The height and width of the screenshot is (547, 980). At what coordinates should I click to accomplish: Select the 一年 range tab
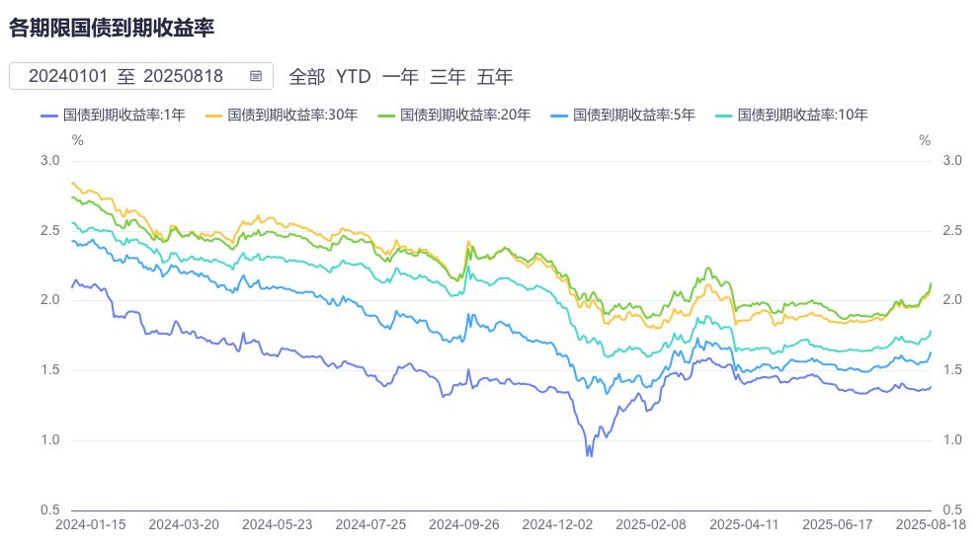(x=400, y=76)
